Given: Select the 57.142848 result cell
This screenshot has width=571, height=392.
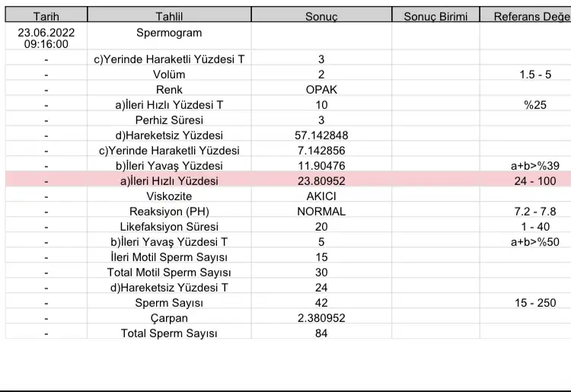Looking at the screenshot, I should (x=321, y=135).
